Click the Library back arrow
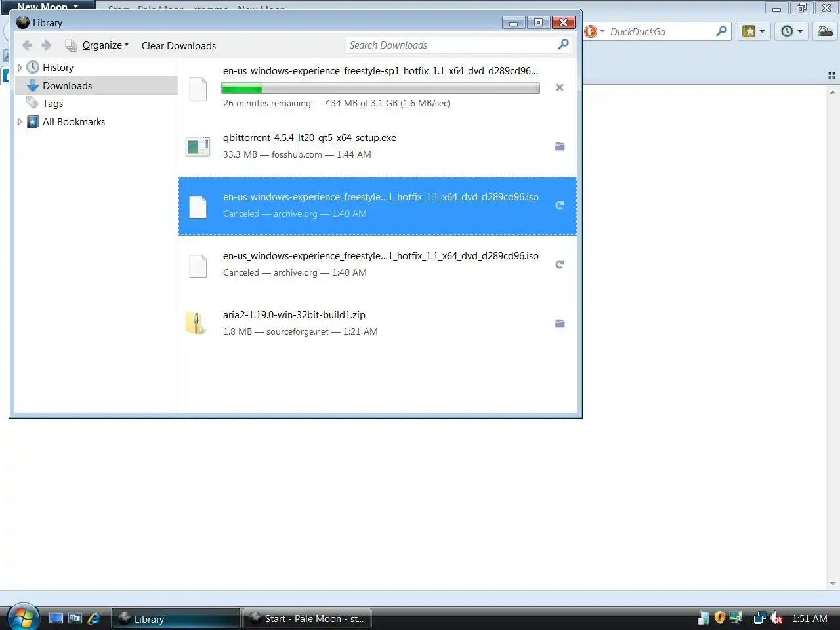 click(x=27, y=45)
